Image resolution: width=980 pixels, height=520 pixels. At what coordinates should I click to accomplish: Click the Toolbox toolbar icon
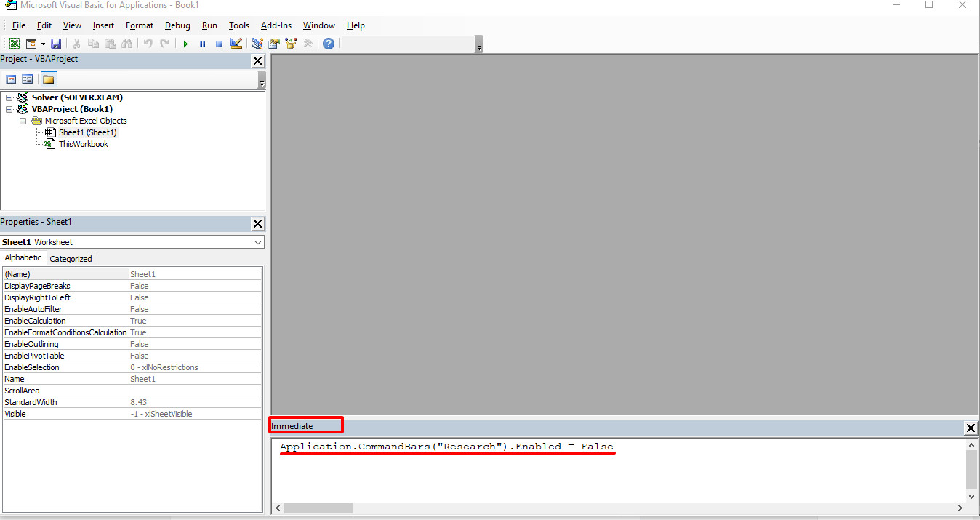coord(308,44)
